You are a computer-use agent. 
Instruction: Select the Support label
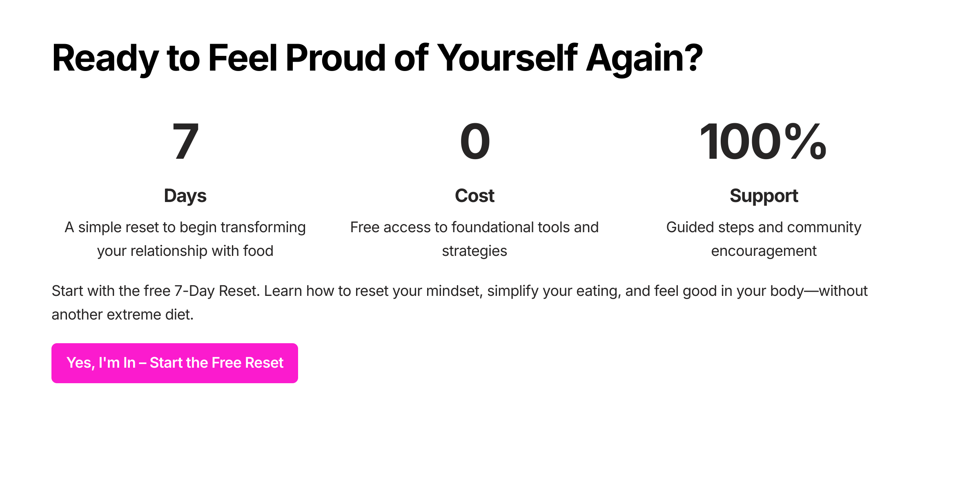click(764, 196)
